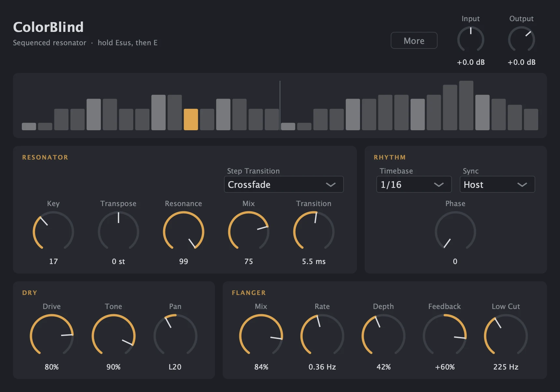Click the Key value 17
The height and width of the screenshot is (392, 560).
pos(53,261)
